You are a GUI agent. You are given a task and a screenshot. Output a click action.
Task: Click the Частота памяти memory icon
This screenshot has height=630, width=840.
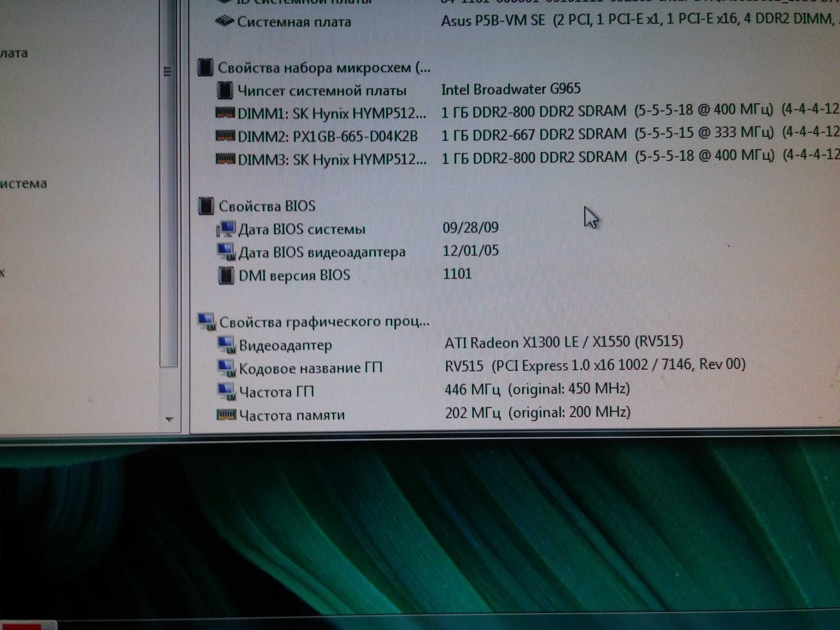point(226,415)
